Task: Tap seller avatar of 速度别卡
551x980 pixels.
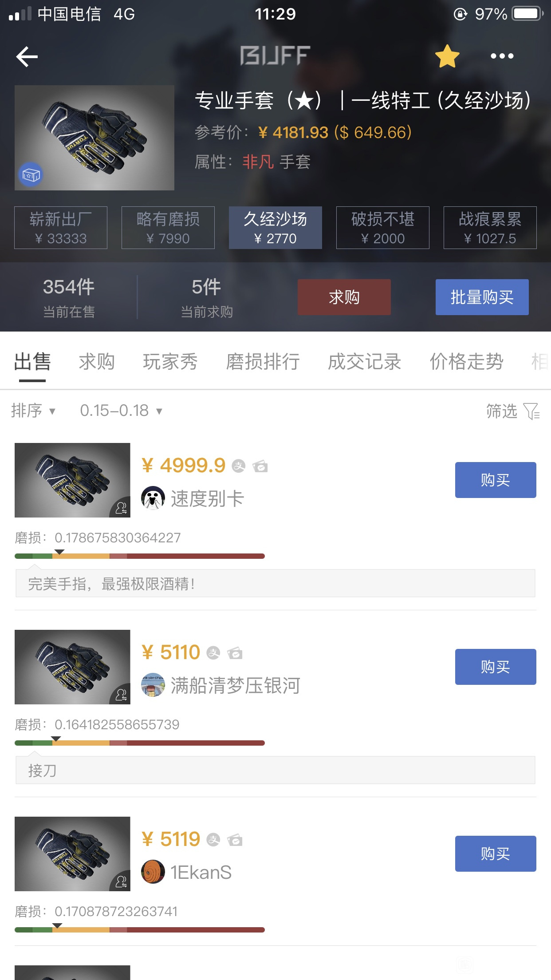Action: 153,498
